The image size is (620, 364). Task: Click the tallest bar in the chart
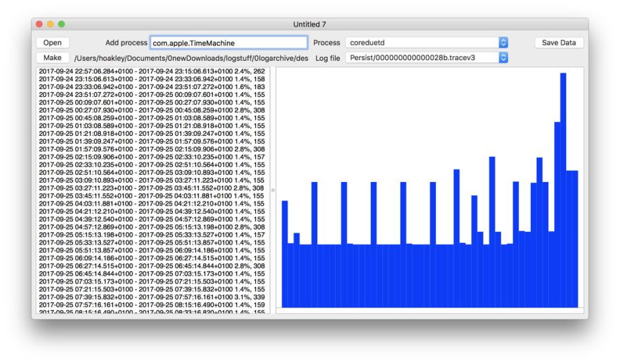pos(563,190)
